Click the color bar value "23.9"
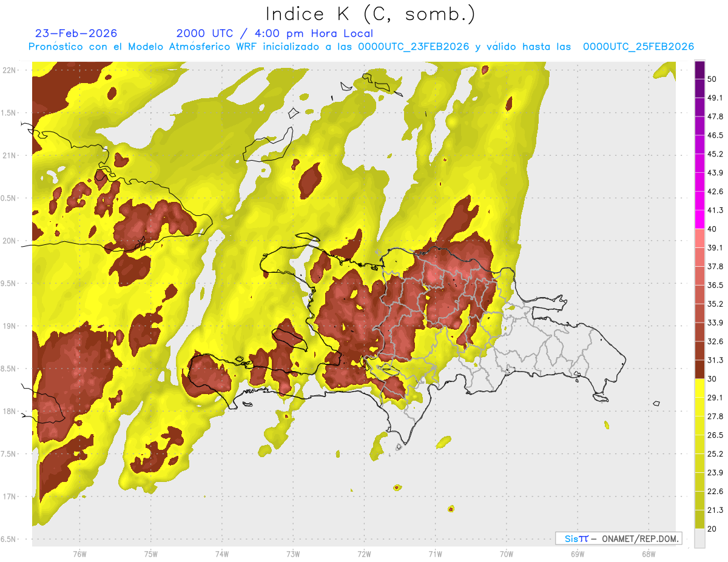The height and width of the screenshot is (562, 728). pyautogui.click(x=715, y=473)
